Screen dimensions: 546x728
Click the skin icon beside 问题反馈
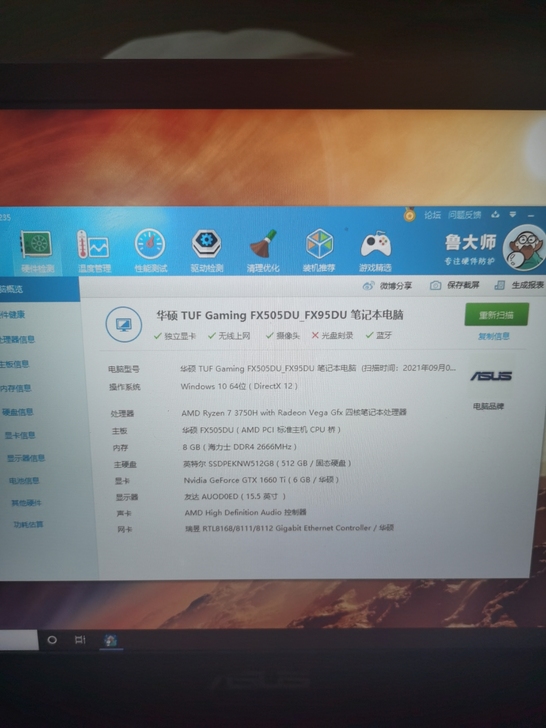(x=495, y=214)
